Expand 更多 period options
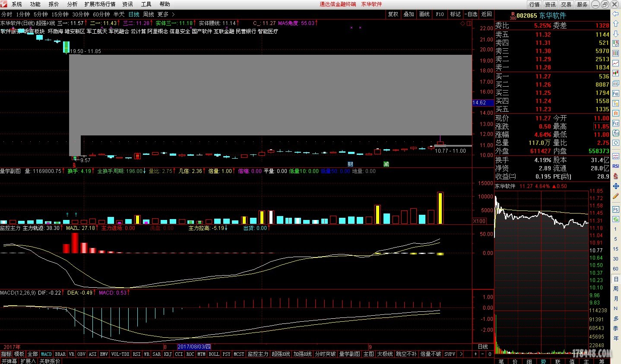Image resolution: width=621 pixels, height=364 pixels. [x=166, y=14]
